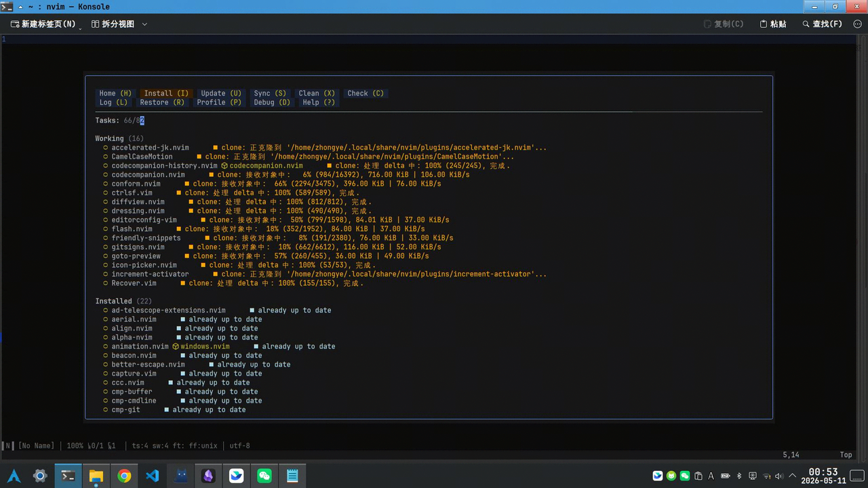Click the Recover.vim plugin entry
Viewport: 868px width, 488px height.
point(134,283)
